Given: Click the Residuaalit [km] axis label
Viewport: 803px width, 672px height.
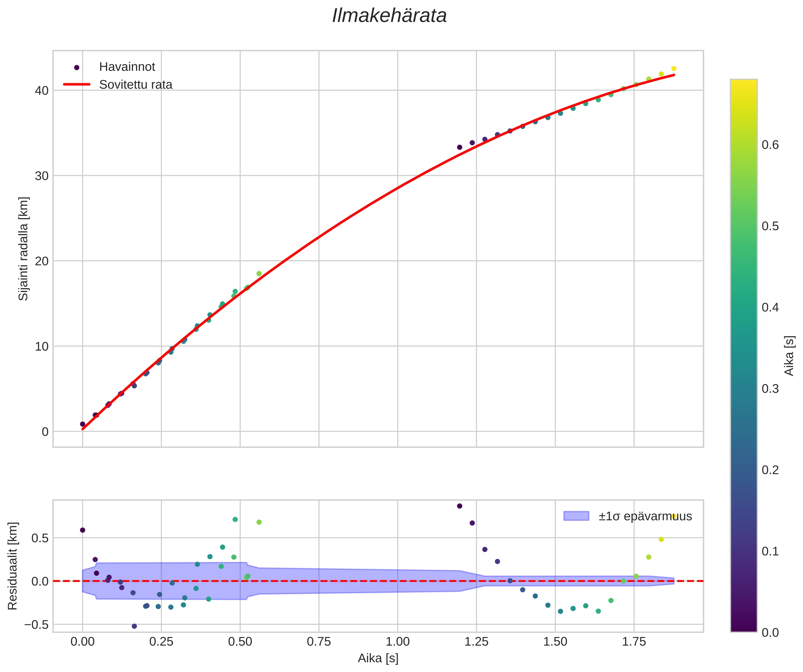Looking at the screenshot, I should pos(13,566).
